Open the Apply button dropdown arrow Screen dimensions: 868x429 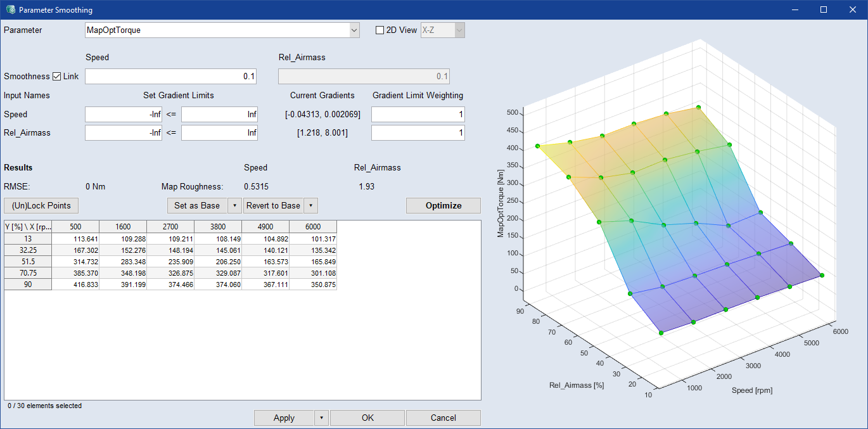coord(321,418)
